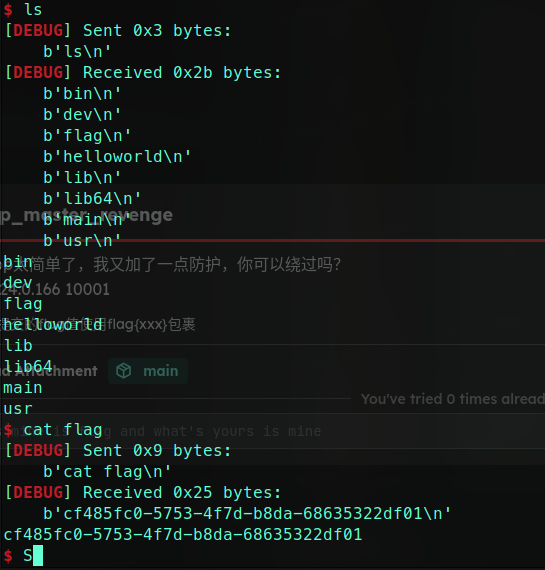Click the 'Received 0x2b bytes' debug line

tap(143, 73)
